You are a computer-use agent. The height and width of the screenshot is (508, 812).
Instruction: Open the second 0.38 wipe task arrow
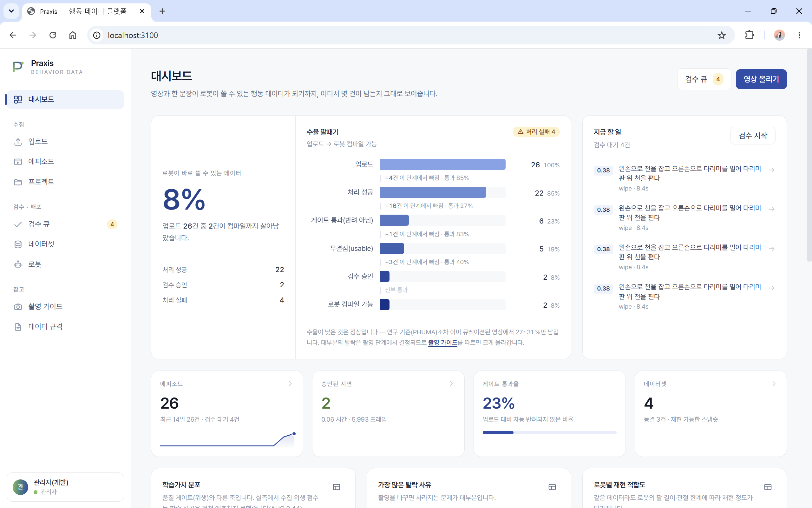772,209
